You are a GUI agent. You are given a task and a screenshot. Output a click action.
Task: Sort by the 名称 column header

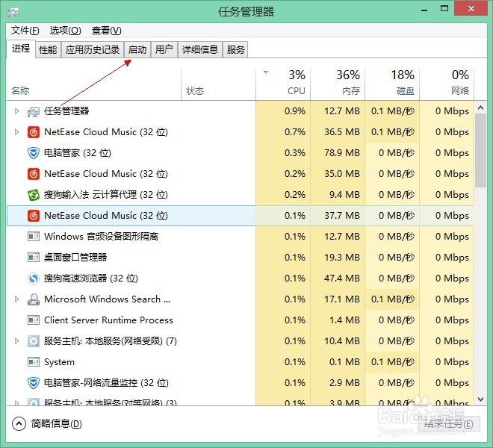pos(93,84)
